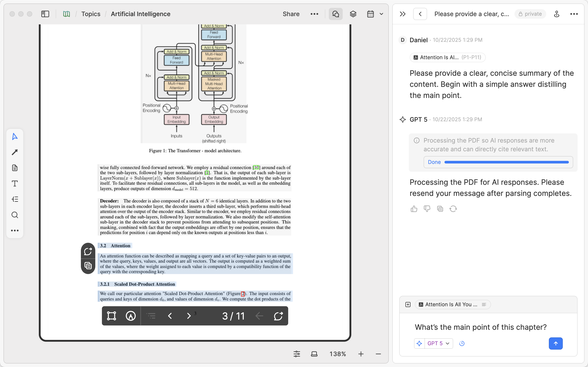Select the text tool in left sidebar

point(15,183)
